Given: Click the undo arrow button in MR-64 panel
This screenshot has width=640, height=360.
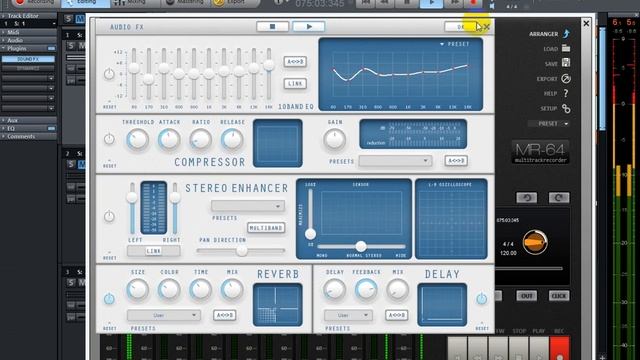Looking at the screenshot, I should coord(527,198).
